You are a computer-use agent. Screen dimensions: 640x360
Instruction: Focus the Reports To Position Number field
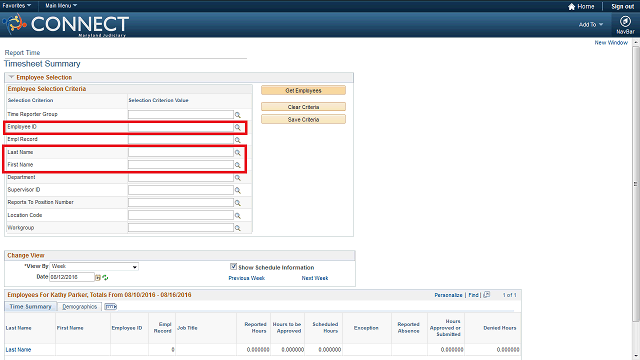pyautogui.click(x=180, y=203)
